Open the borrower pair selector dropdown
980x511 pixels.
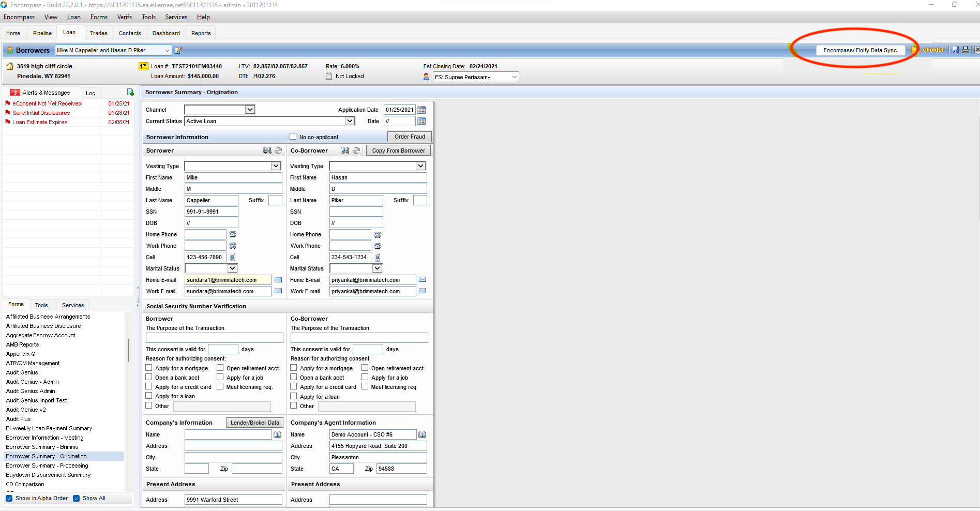click(167, 50)
